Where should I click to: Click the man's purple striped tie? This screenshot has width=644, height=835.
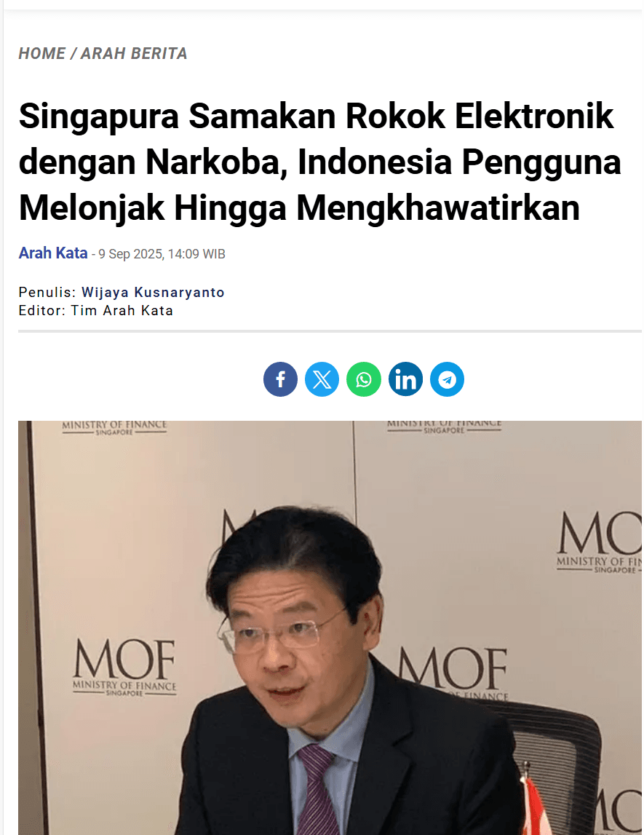click(x=317, y=790)
